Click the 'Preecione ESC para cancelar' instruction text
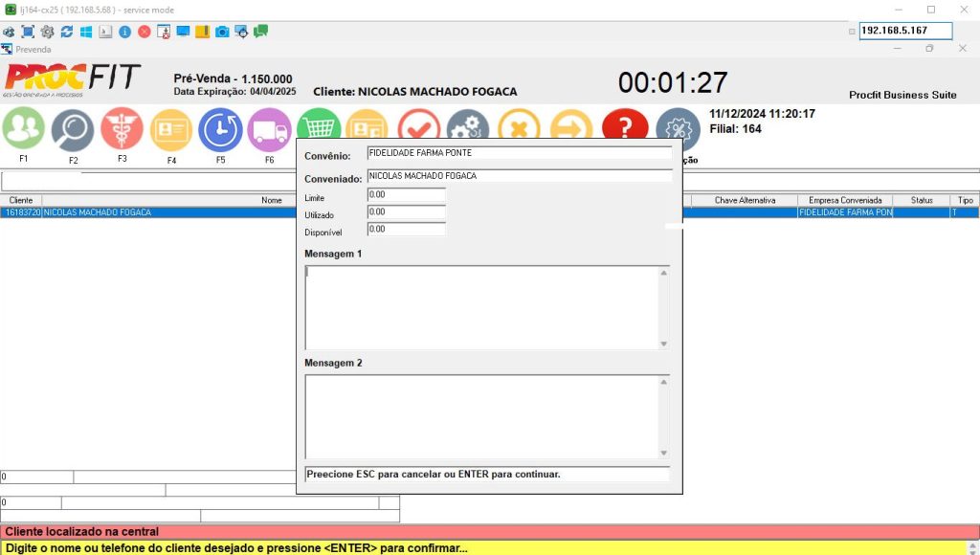980x555 pixels. (434, 475)
